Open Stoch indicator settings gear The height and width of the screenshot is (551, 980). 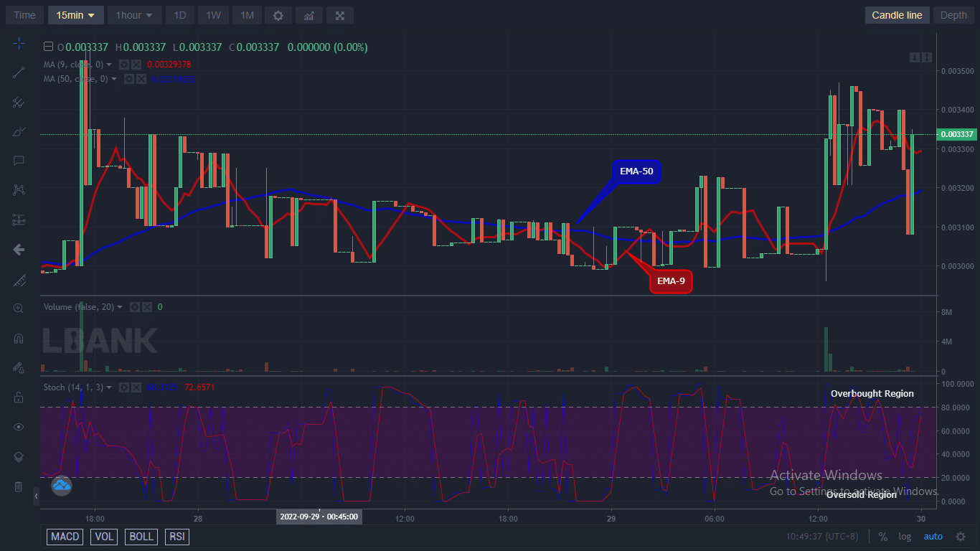(x=124, y=387)
